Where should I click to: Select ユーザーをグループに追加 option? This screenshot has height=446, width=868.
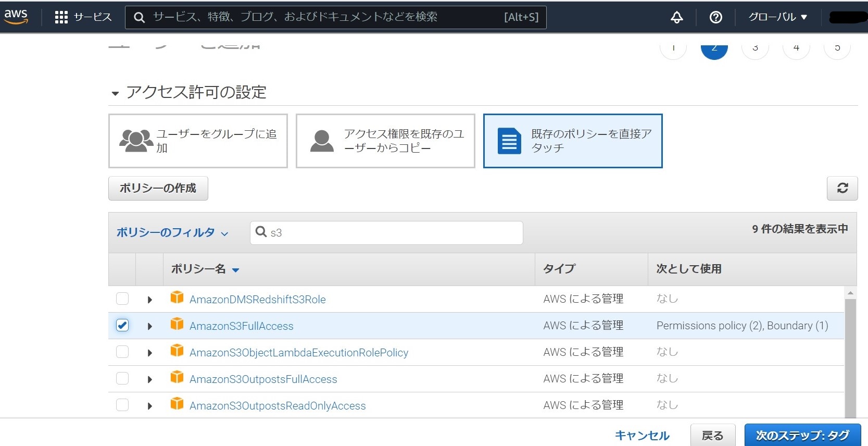point(198,141)
